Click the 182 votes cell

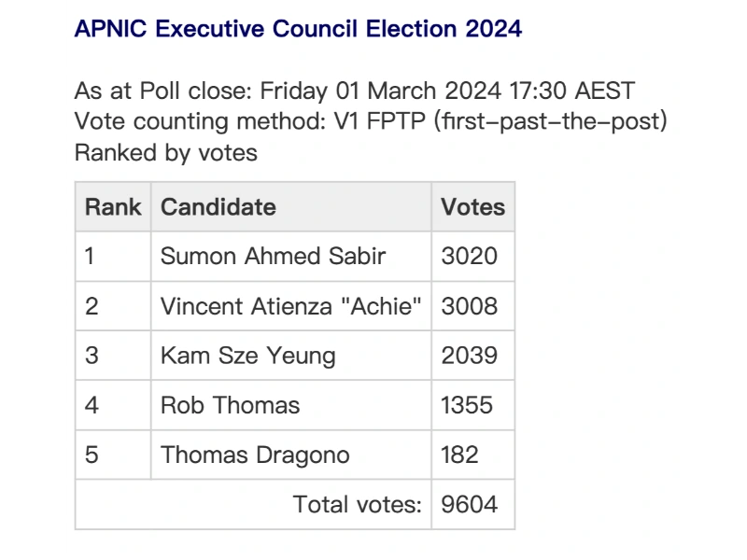coord(459,455)
